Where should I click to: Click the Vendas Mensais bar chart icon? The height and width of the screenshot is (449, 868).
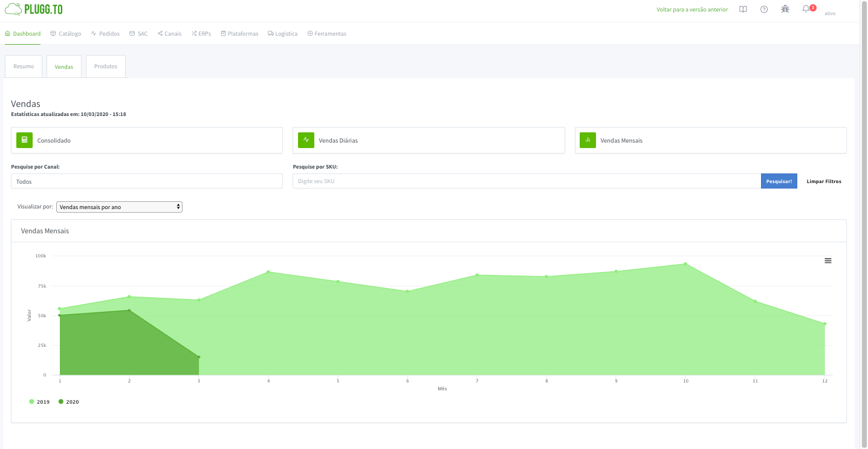(588, 140)
